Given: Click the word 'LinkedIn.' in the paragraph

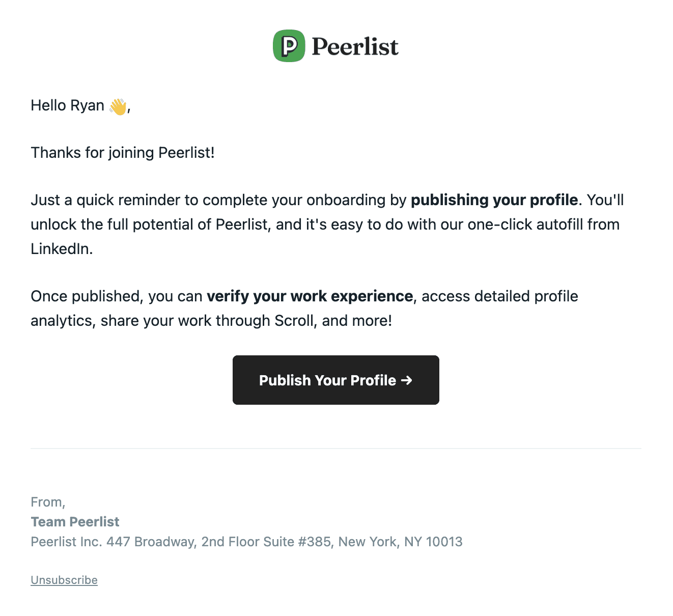Looking at the screenshot, I should pyautogui.click(x=62, y=249).
